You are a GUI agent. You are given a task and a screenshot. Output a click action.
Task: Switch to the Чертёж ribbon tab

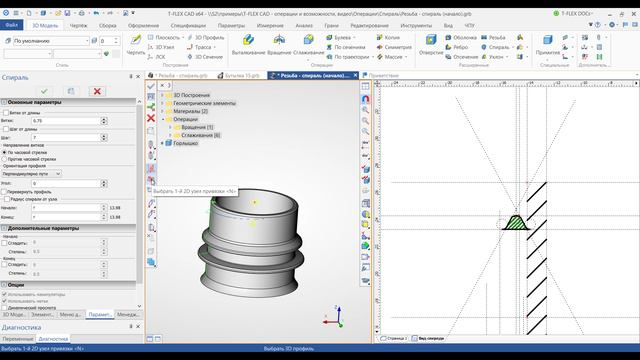[78, 25]
